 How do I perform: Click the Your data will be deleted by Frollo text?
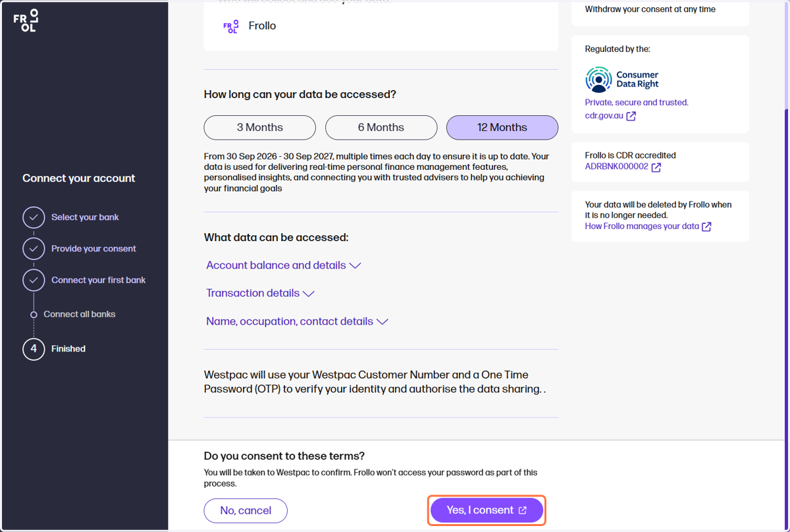pos(658,210)
